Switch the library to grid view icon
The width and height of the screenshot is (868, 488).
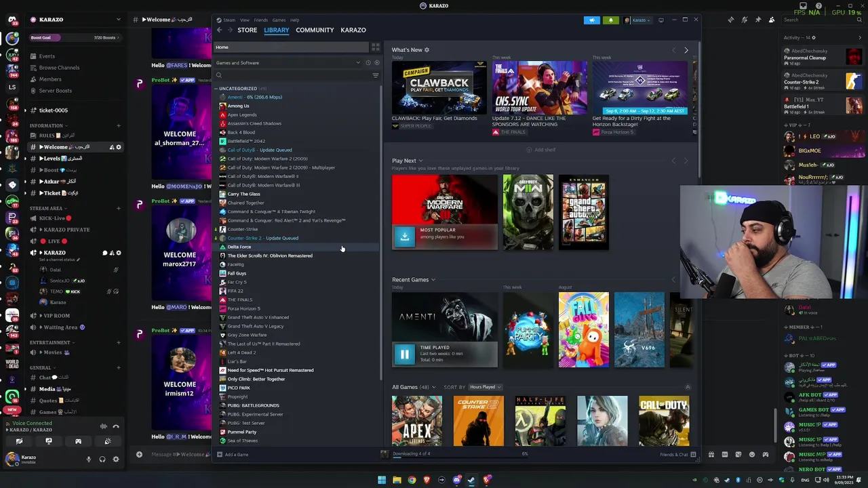click(375, 47)
